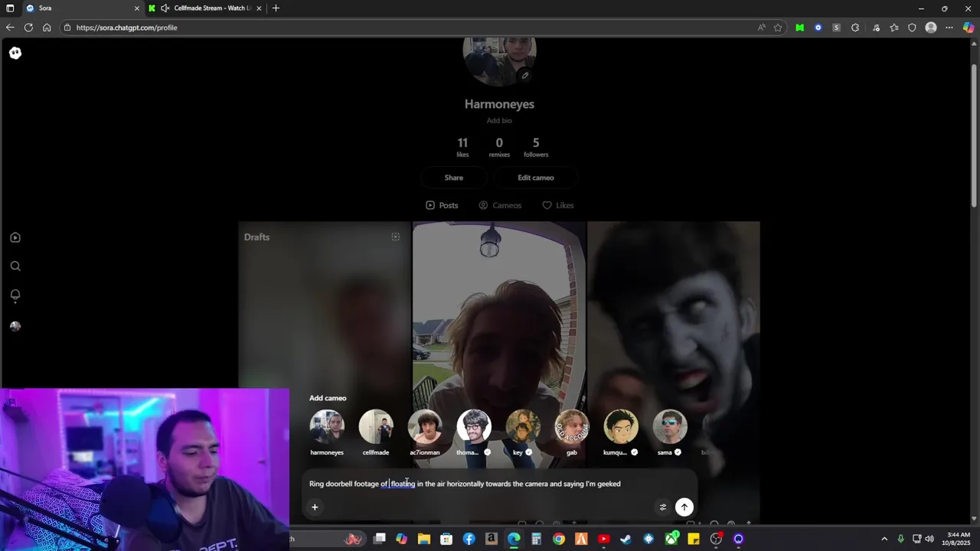Click the plus attach button in the prompt box
The width and height of the screenshot is (980, 551).
pos(315,507)
